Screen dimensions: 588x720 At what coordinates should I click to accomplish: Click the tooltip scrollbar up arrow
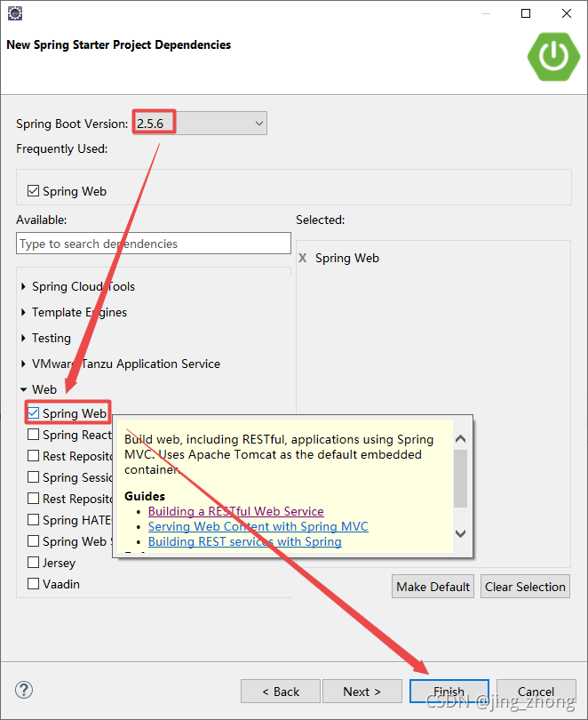(460, 439)
